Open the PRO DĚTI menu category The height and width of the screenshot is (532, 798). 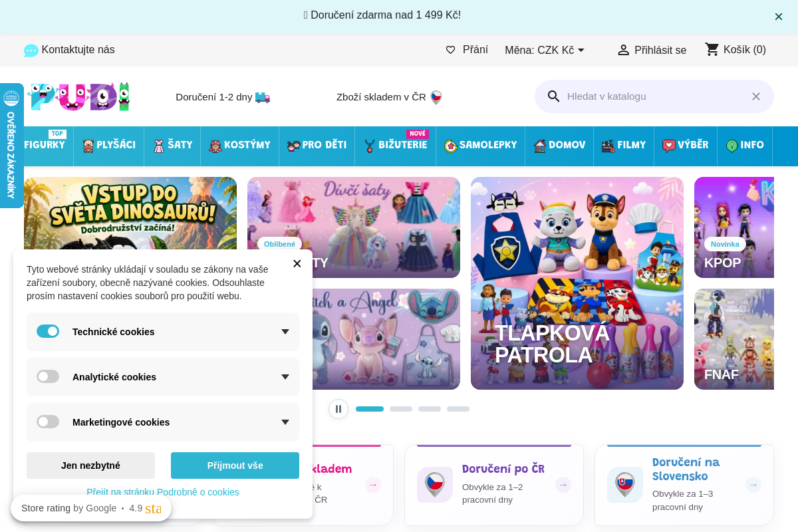coord(317,145)
